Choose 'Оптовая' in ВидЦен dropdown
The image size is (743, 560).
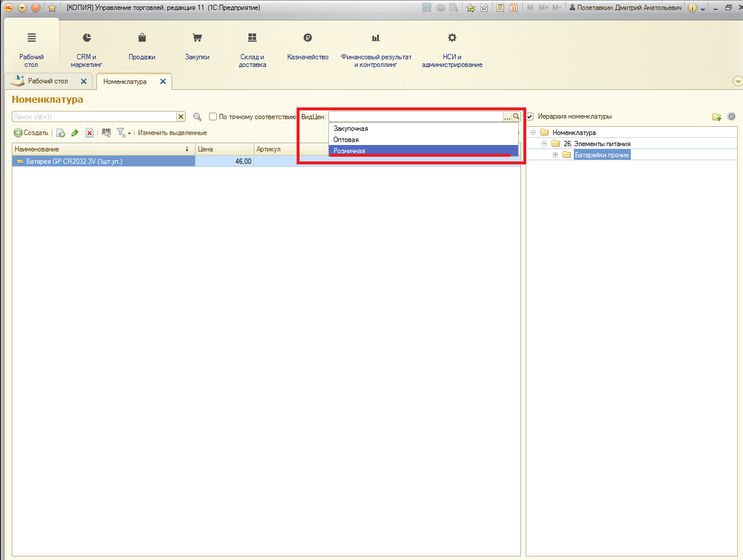[346, 140]
